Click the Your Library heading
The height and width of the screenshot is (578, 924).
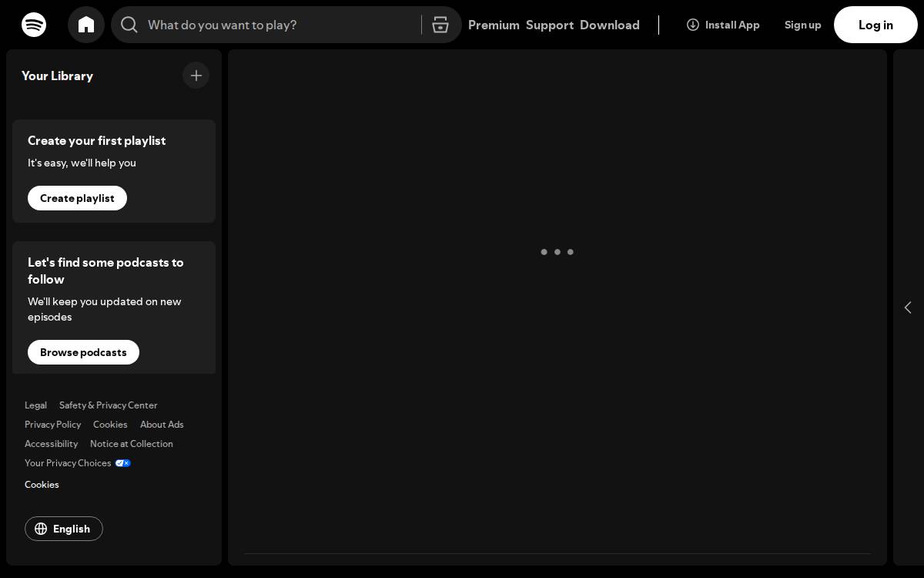click(x=57, y=76)
